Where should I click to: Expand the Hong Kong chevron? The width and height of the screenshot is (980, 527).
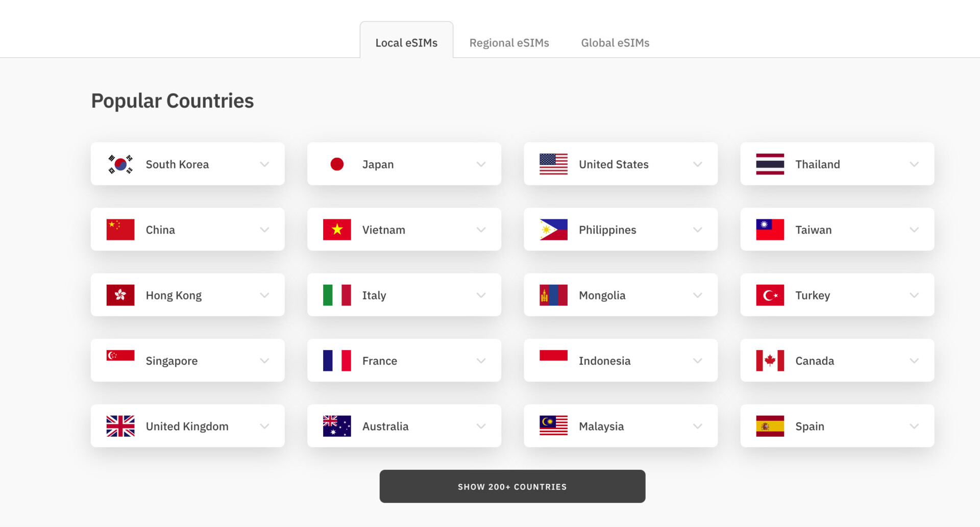(x=264, y=295)
